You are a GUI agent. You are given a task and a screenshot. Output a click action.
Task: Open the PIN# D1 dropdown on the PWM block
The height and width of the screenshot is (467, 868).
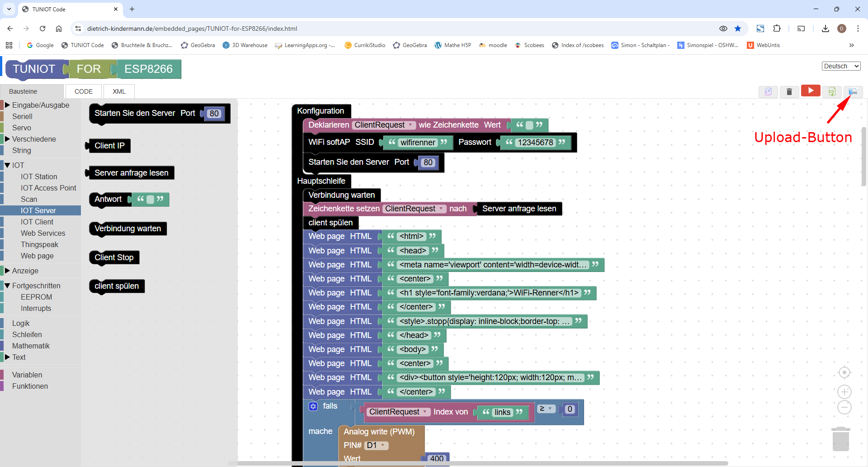376,445
